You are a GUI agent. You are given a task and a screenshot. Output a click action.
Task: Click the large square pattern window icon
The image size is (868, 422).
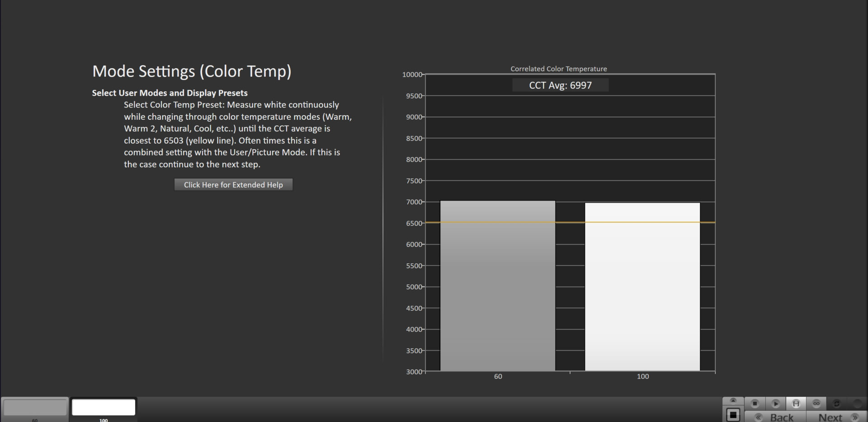(733, 415)
